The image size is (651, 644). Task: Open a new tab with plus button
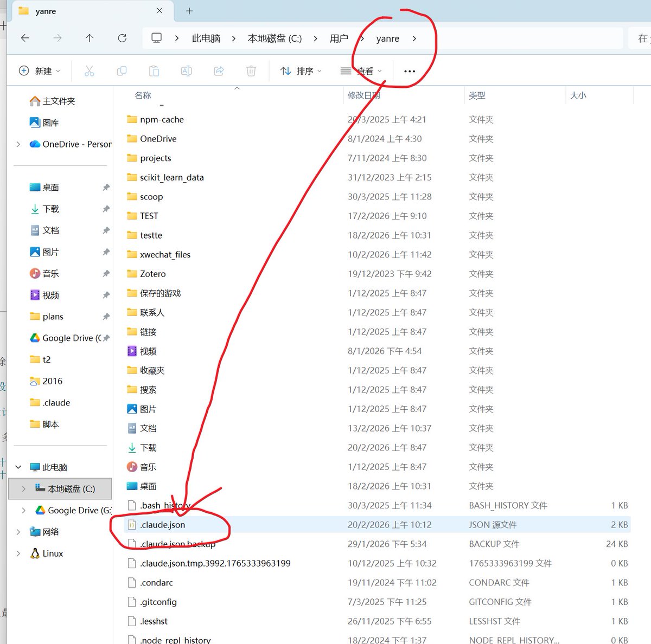[x=189, y=11]
